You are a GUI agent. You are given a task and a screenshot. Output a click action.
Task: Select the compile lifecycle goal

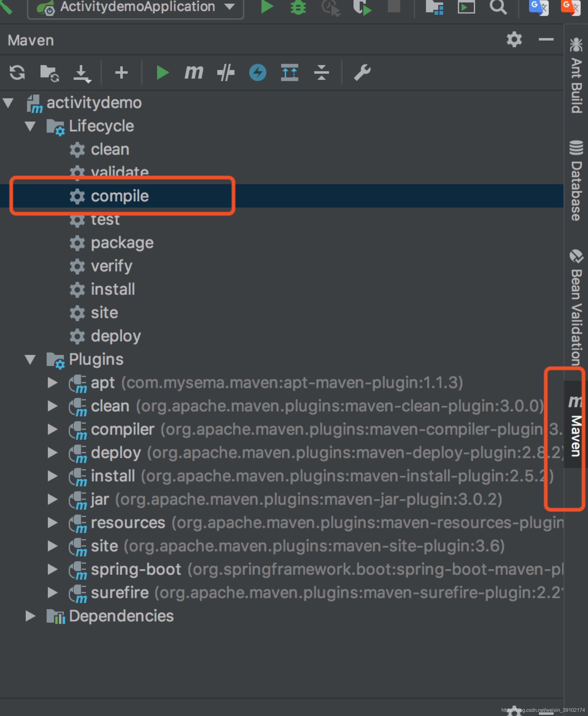[282, 196]
